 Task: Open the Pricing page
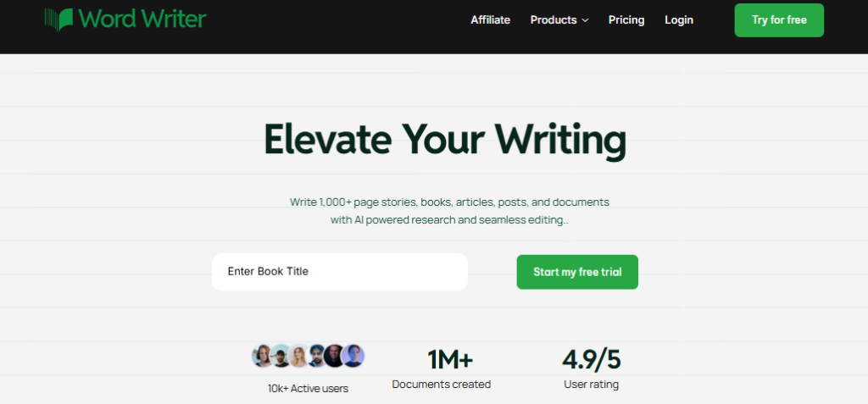point(626,19)
